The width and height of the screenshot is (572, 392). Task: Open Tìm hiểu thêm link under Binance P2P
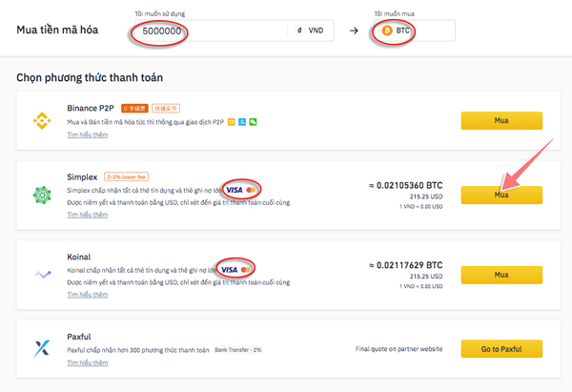click(87, 135)
